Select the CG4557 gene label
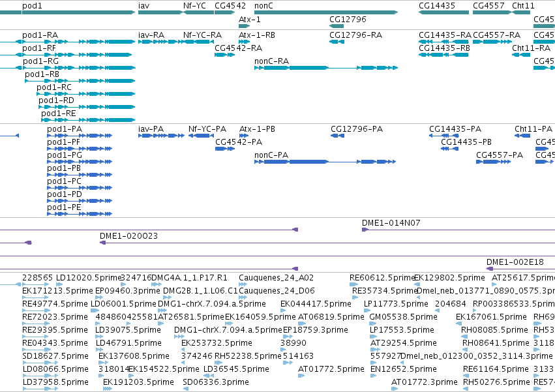Screen dimensions: 555x392 [x=488, y=6]
